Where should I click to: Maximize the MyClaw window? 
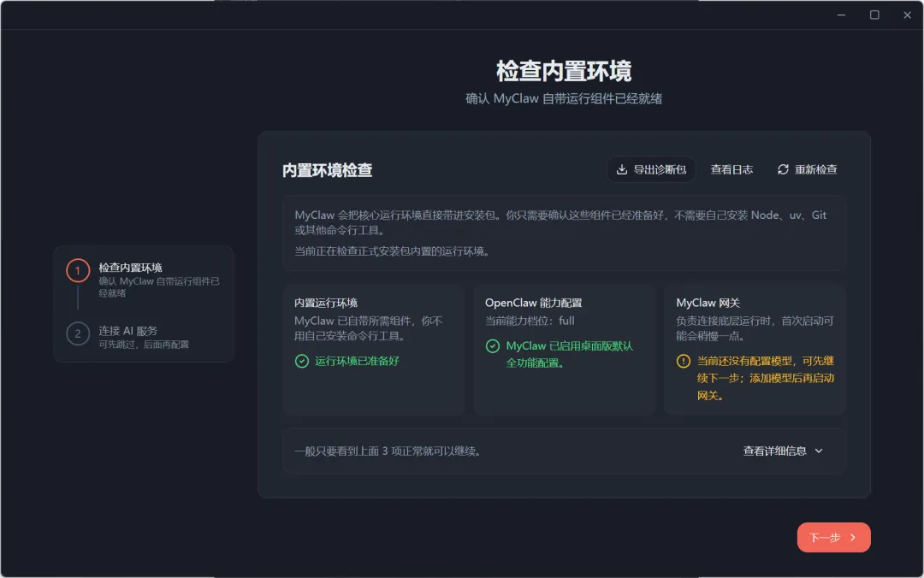(874, 15)
